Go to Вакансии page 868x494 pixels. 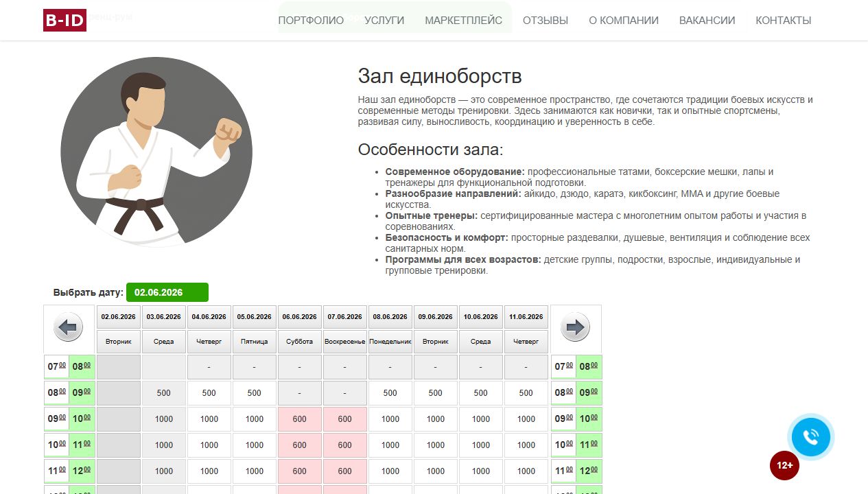[707, 21]
